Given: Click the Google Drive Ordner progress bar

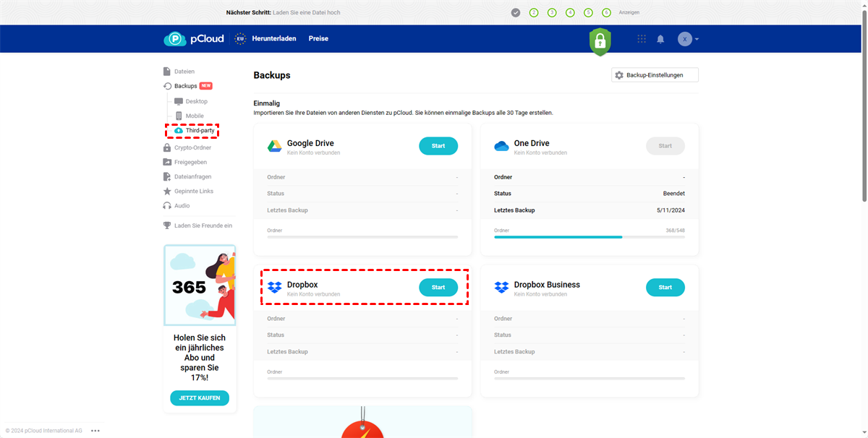Looking at the screenshot, I should point(362,237).
